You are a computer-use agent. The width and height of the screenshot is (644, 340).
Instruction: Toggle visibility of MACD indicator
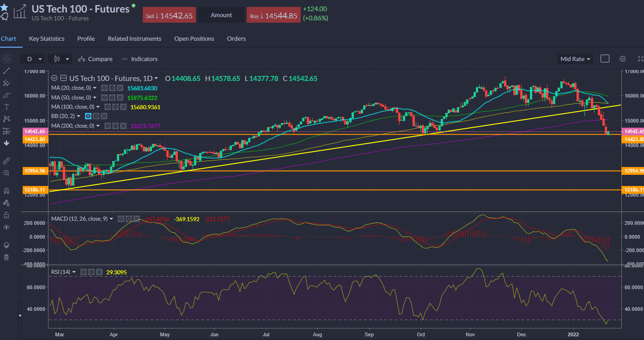121,219
